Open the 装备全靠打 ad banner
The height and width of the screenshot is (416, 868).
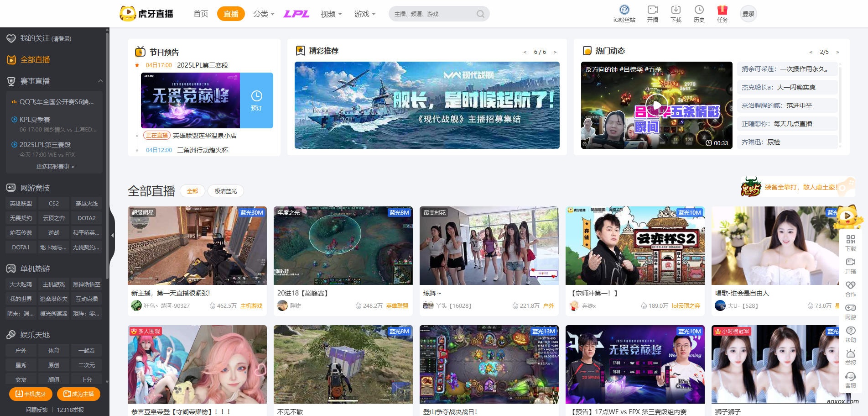[797, 187]
